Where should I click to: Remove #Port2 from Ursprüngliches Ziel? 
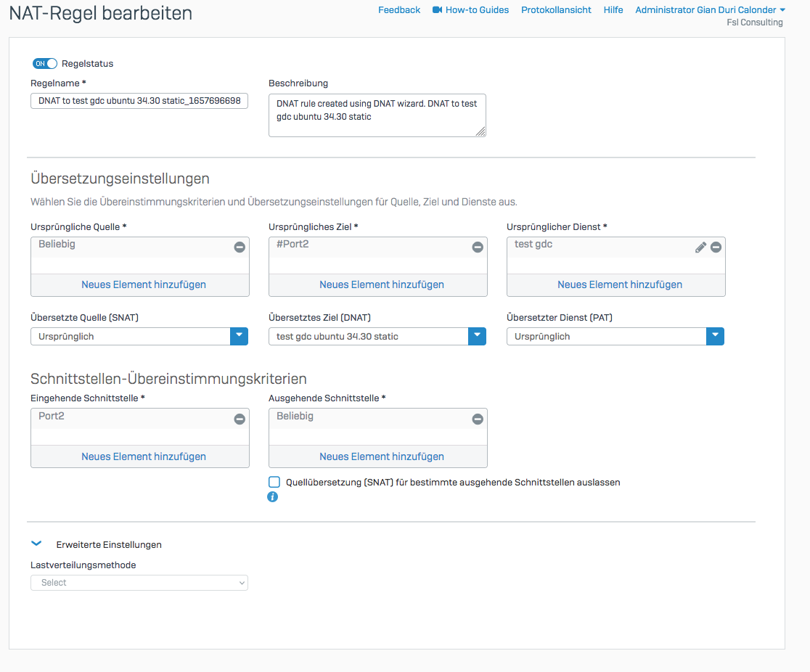pos(478,247)
